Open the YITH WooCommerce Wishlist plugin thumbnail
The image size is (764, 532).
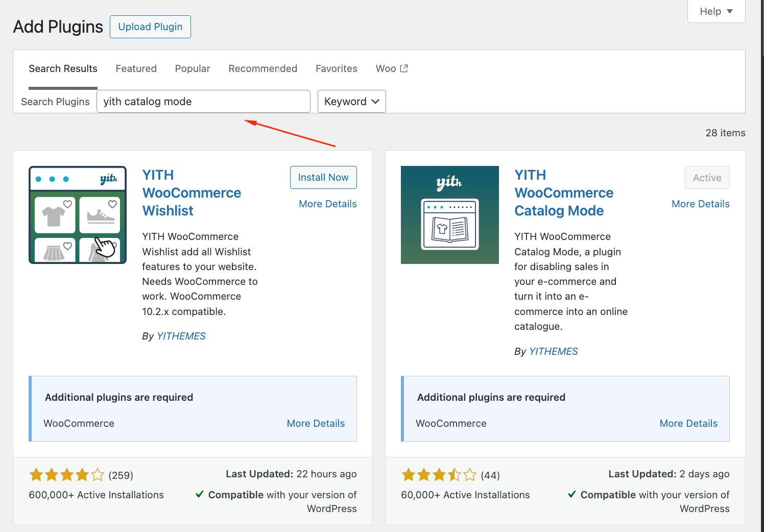point(78,215)
